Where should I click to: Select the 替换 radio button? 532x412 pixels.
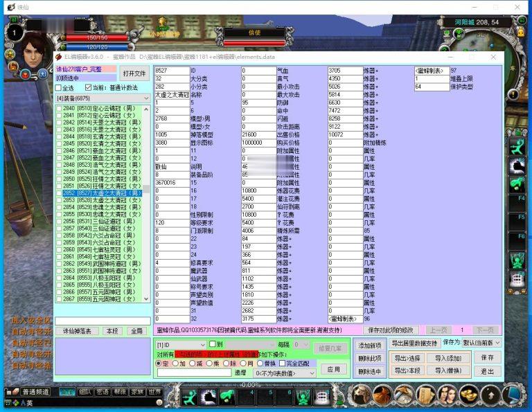pos(260,363)
